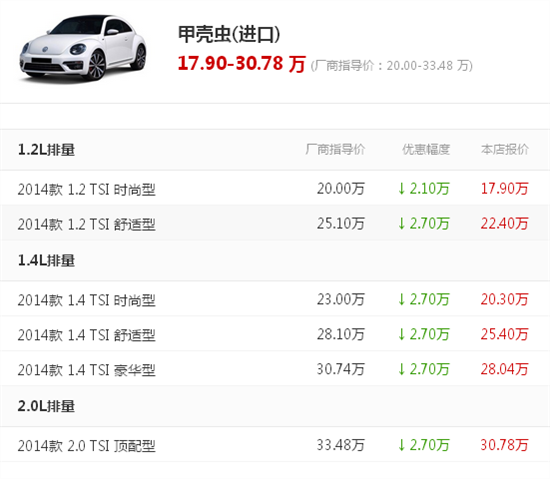550x479 pixels.
Task: Click the discount arrow in 2.0 顶配型 row
Action: [x=402, y=445]
